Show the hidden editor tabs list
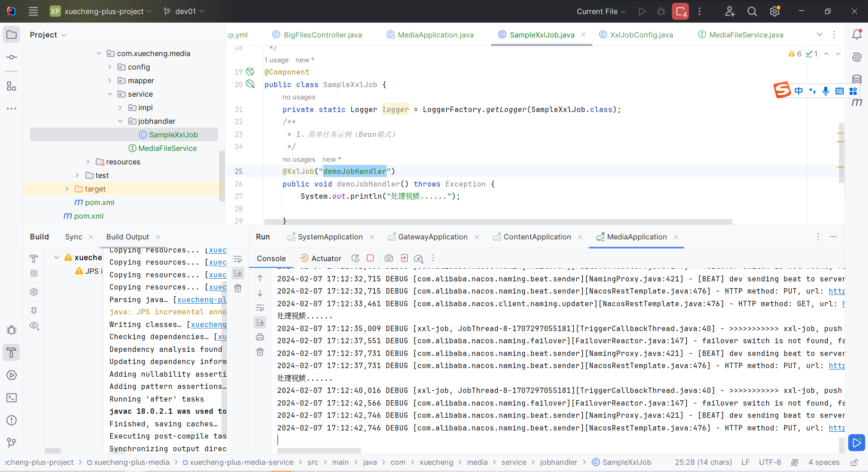This screenshot has height=472, width=868. [820, 35]
